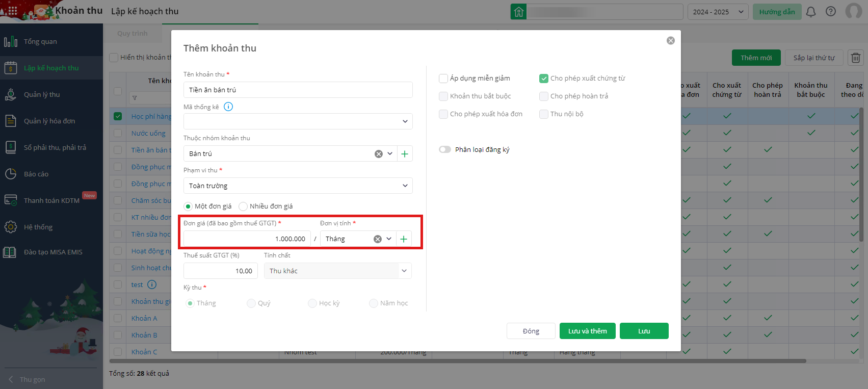
Task: Go to Quản lý hóa đơn
Action: point(49,121)
